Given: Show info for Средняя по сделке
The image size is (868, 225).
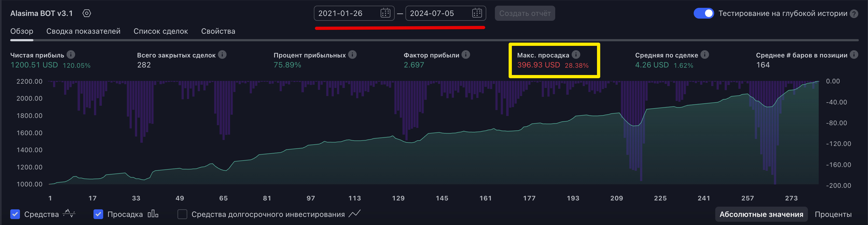Looking at the screenshot, I should (704, 54).
